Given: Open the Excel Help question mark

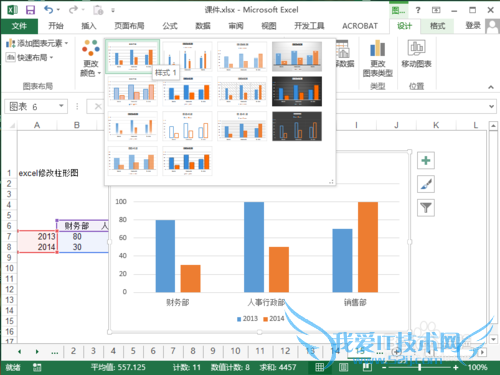Looking at the screenshot, I should pyautogui.click(x=418, y=10).
